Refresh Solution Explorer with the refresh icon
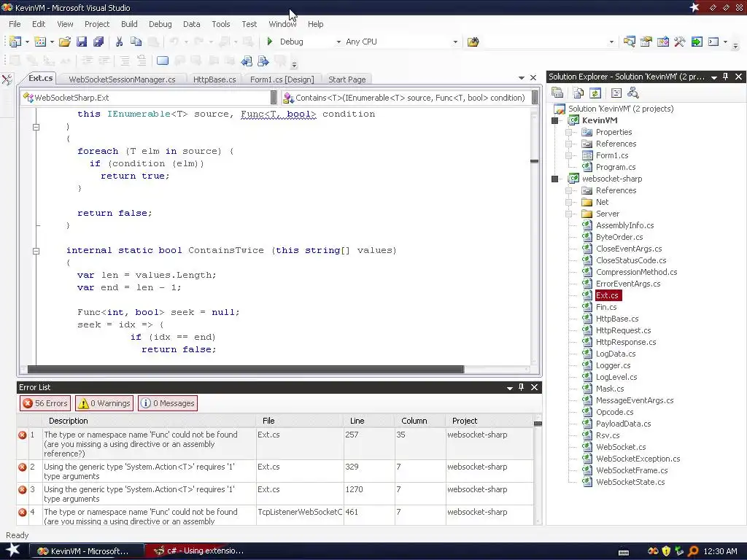 pyautogui.click(x=595, y=93)
